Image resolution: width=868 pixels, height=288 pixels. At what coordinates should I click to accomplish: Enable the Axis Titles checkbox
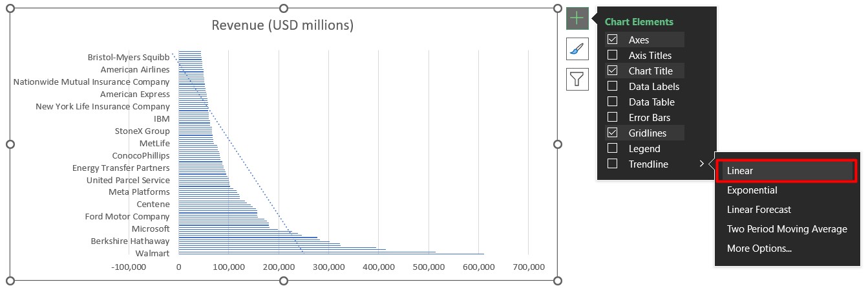[x=612, y=55]
